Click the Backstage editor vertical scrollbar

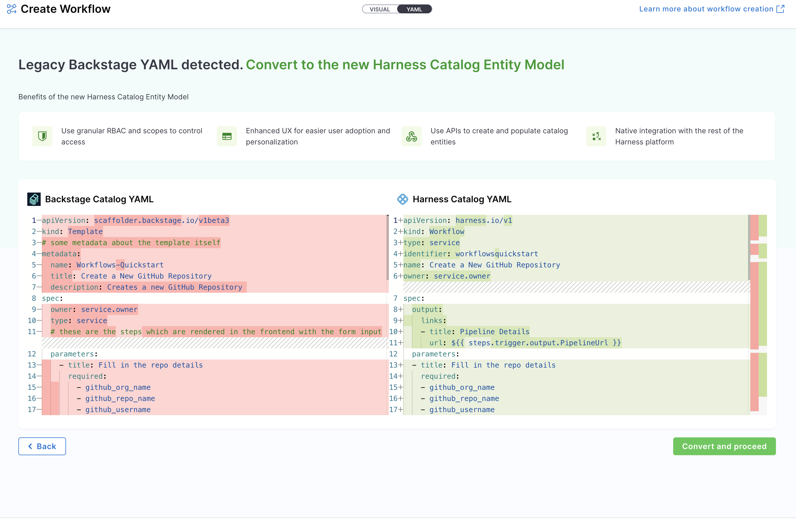[387, 248]
